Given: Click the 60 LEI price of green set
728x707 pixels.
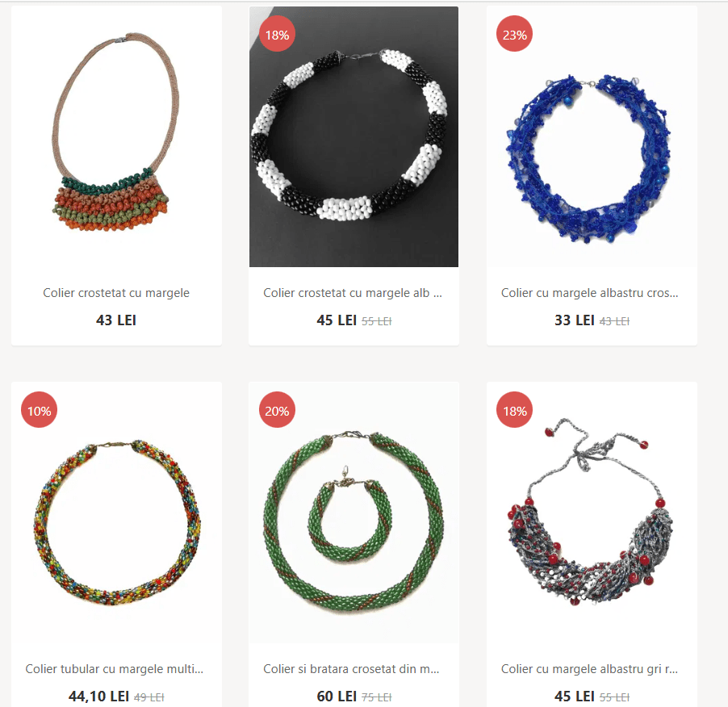Looking at the screenshot, I should pyautogui.click(x=337, y=697).
